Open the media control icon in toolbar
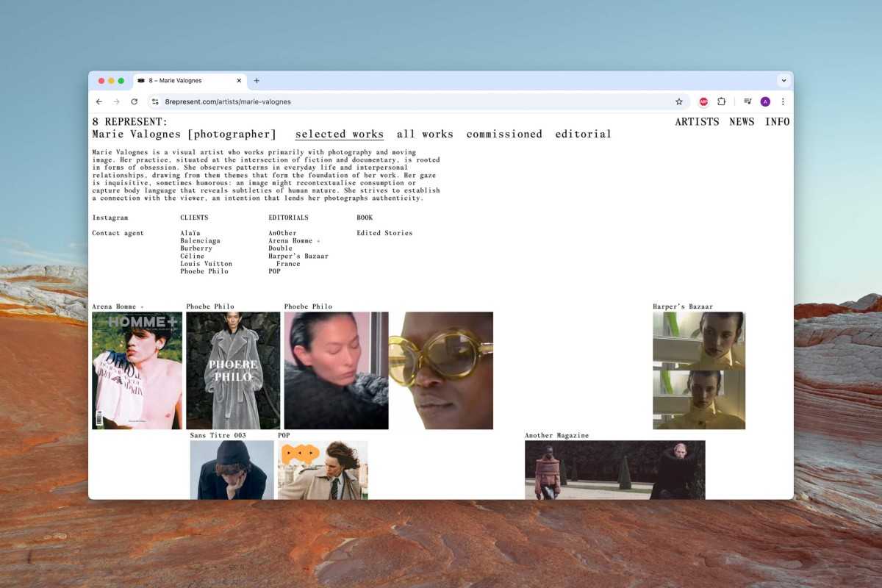The width and height of the screenshot is (882, 588). (x=747, y=101)
